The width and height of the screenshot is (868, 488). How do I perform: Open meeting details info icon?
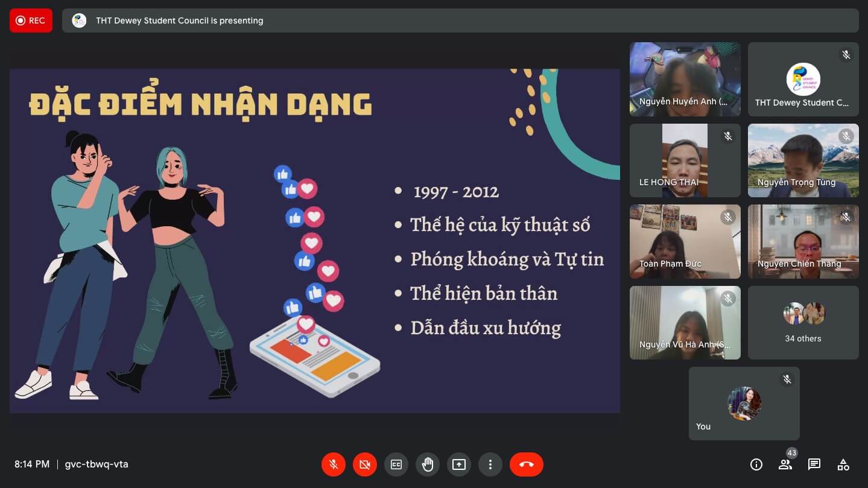point(756,464)
